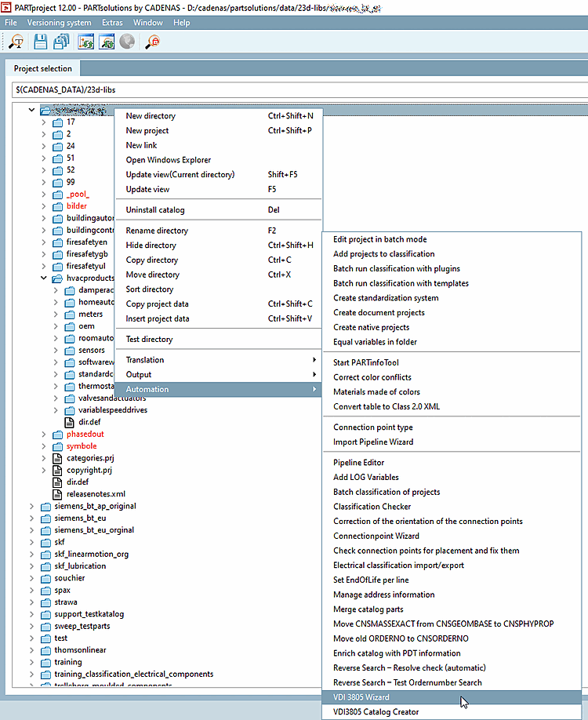Click the single floppy disk Save icon
This screenshot has width=588, height=720.
click(x=41, y=42)
